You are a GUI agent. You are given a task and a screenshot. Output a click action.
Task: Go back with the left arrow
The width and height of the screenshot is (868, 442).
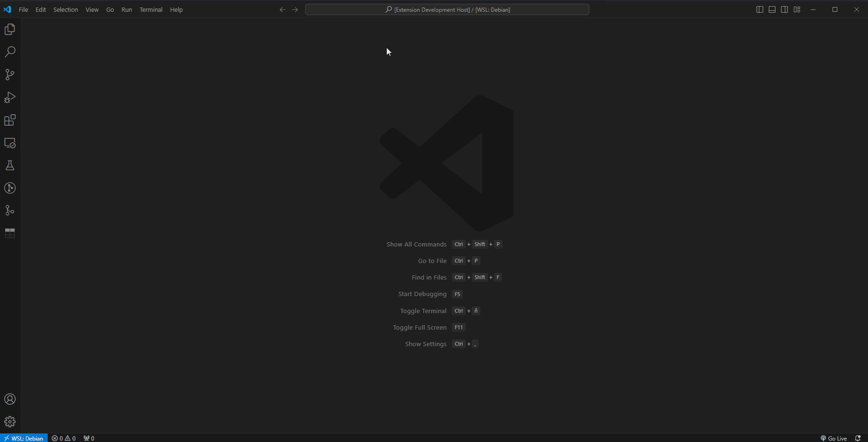tap(282, 9)
